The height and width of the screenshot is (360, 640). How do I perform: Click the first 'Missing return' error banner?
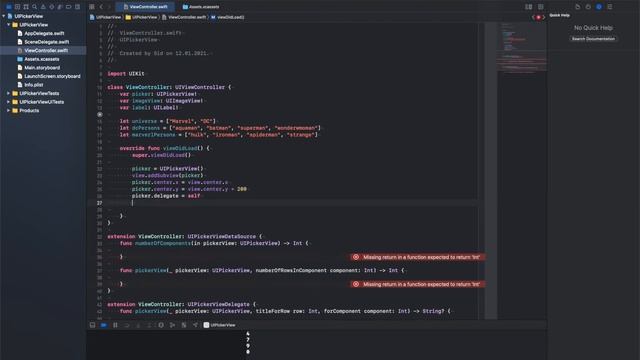click(417, 257)
